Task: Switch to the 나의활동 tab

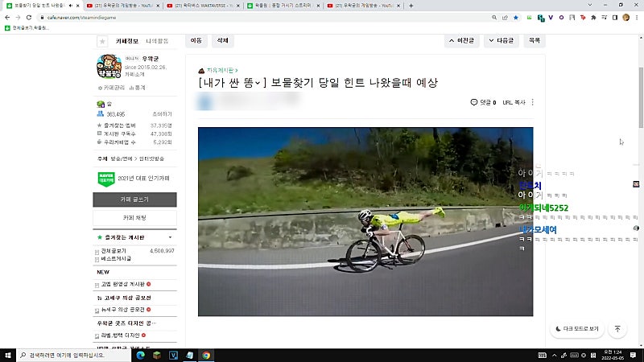Action: pos(157,41)
